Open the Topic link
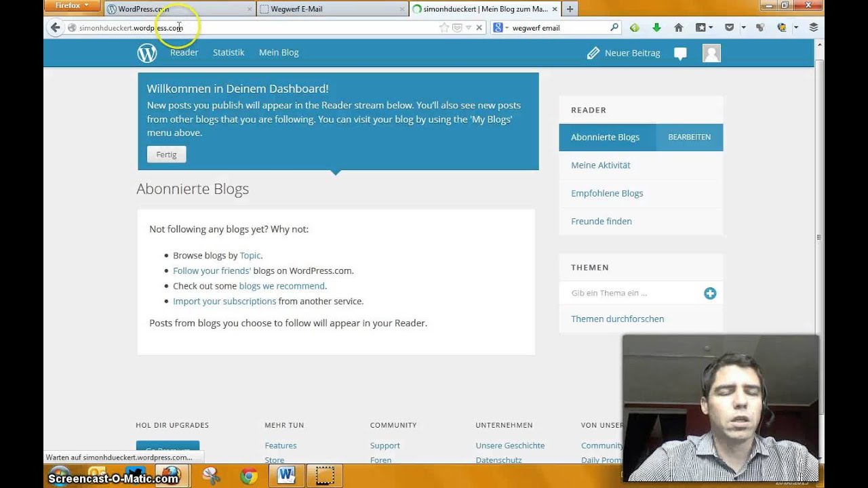This screenshot has height=488, width=868. click(x=250, y=256)
